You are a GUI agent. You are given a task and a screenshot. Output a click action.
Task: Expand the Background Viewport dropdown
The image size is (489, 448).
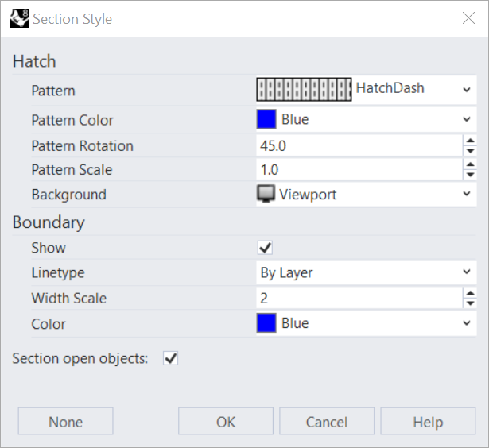click(466, 195)
